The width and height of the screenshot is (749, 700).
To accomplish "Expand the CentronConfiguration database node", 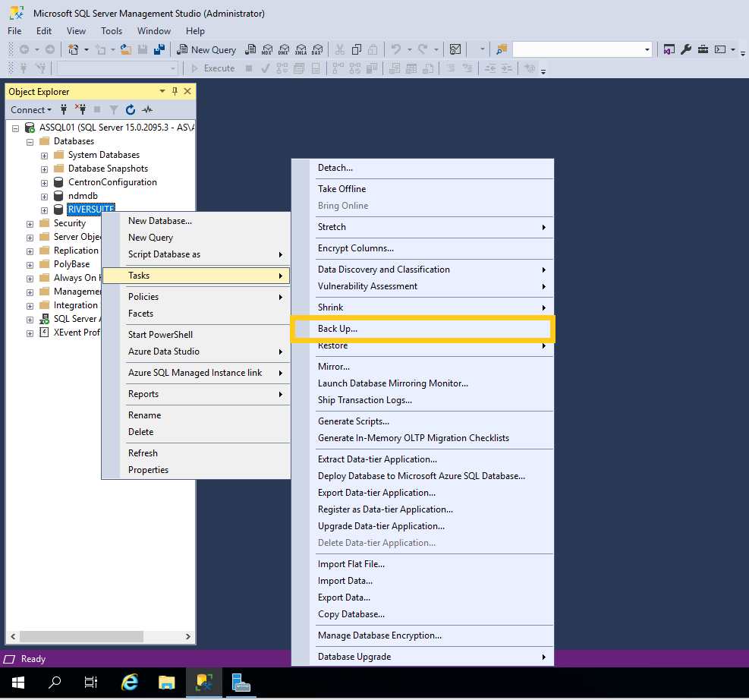I will (44, 182).
